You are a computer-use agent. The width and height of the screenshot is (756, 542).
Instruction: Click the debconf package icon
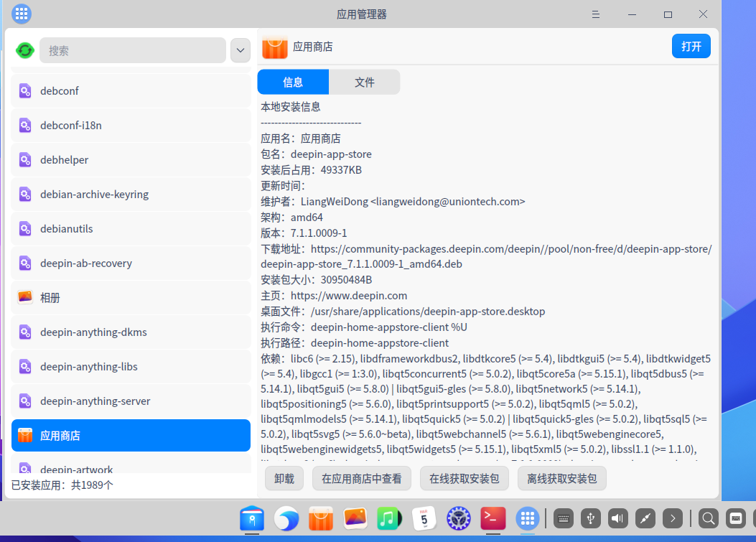tap(25, 90)
